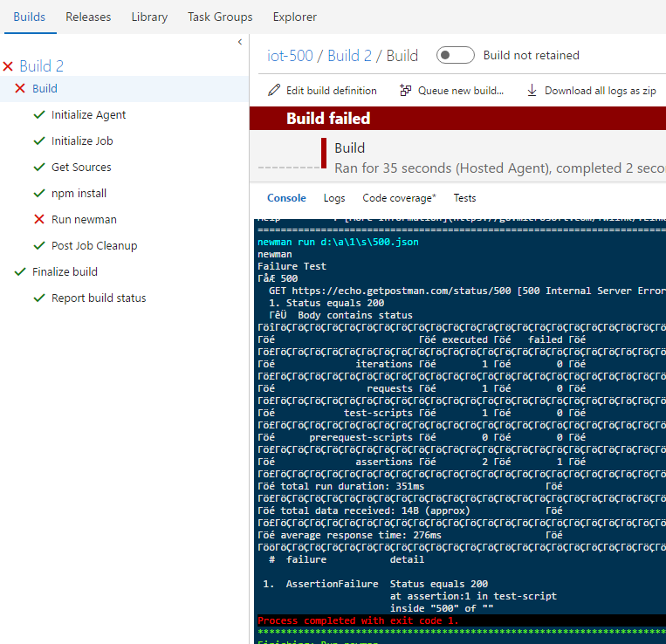Viewport: 666px width, 644px height.
Task: Switch to the Logs tab
Action: [x=334, y=198]
